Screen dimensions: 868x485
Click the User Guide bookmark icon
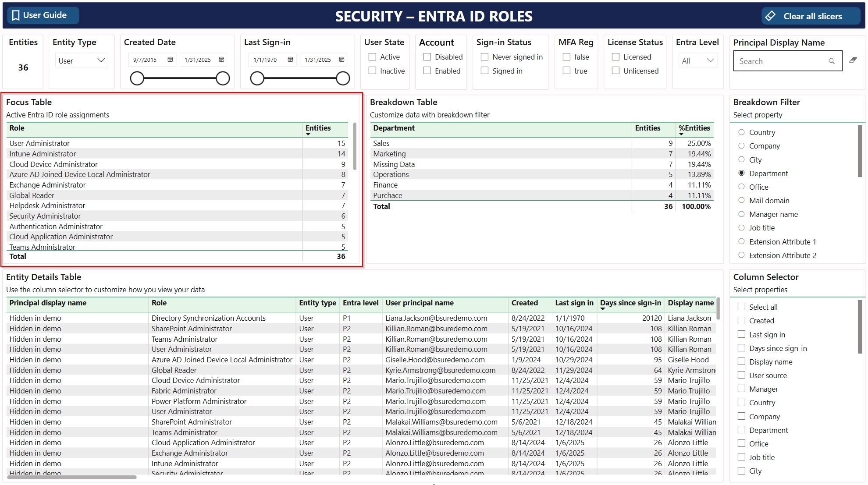pyautogui.click(x=16, y=15)
